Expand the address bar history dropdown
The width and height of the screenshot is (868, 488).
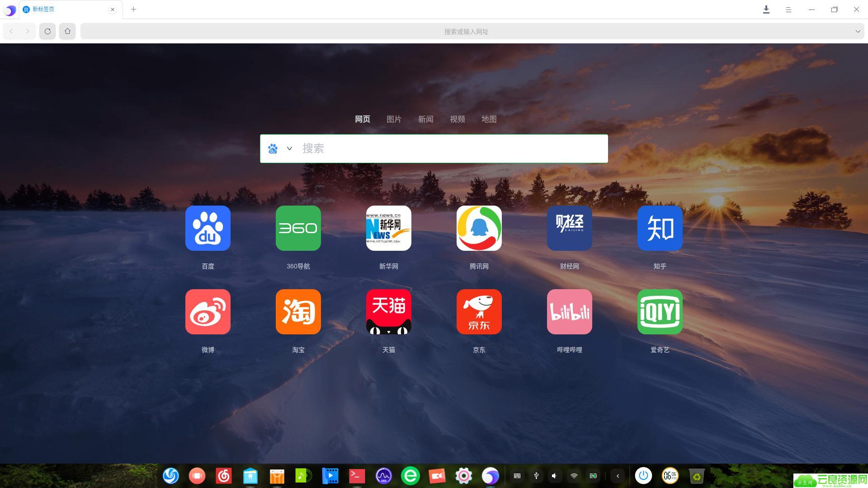(858, 31)
